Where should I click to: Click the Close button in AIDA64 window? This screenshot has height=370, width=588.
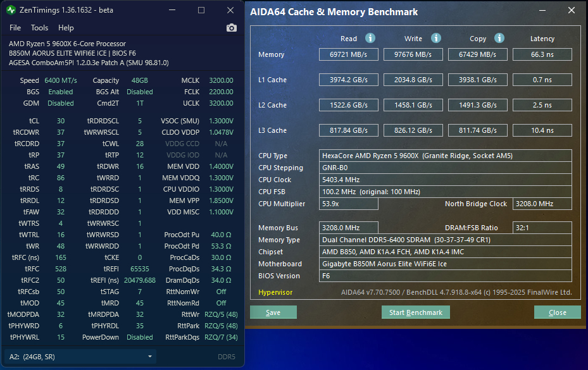557,312
